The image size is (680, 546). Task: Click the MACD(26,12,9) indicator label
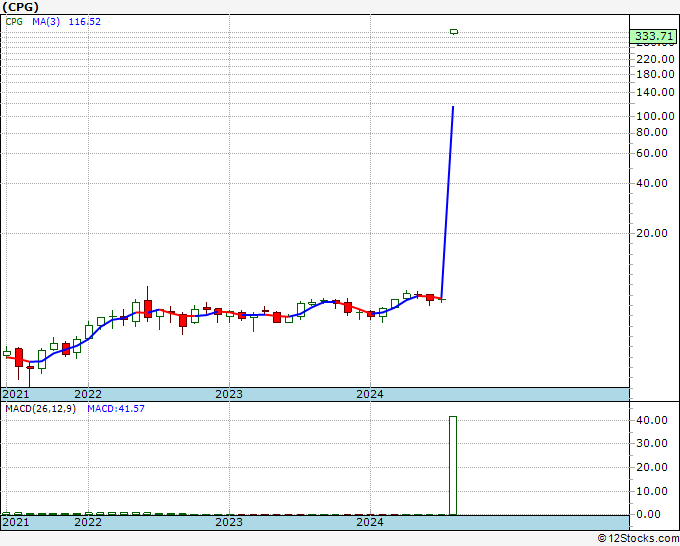click(x=40, y=409)
